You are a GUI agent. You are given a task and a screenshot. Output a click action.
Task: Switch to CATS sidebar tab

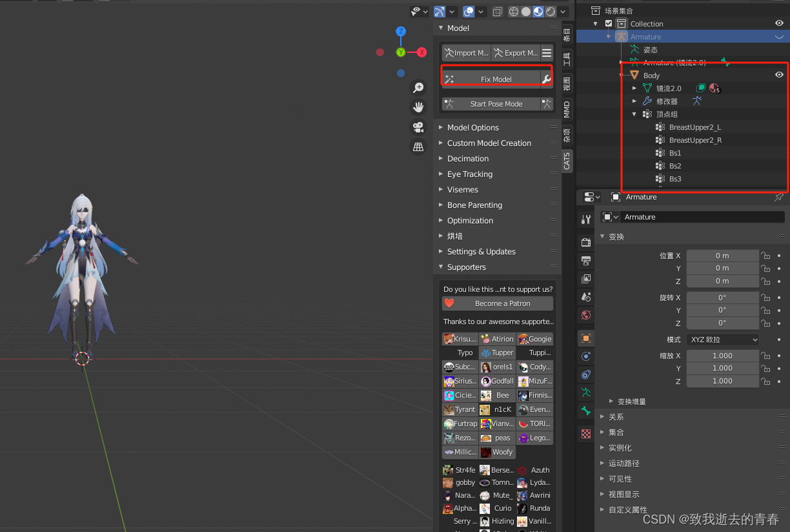click(x=567, y=161)
